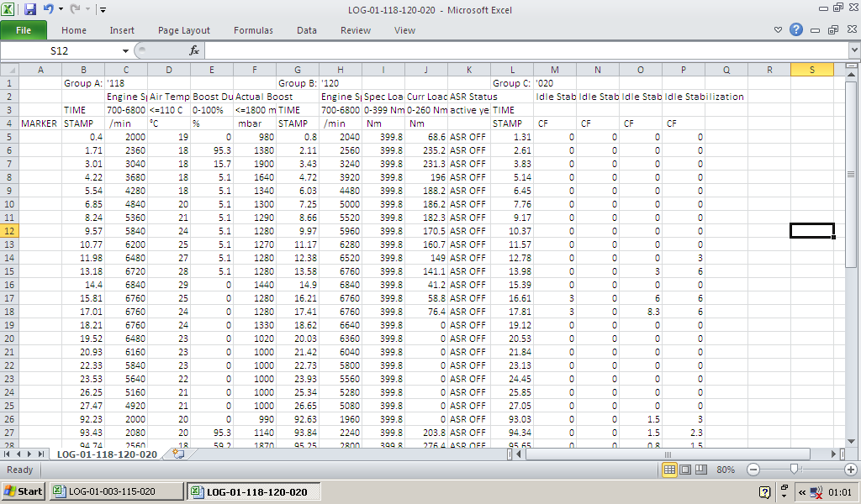Image resolution: width=861 pixels, height=504 pixels.
Task: Select the column S header
Action: tap(811, 70)
